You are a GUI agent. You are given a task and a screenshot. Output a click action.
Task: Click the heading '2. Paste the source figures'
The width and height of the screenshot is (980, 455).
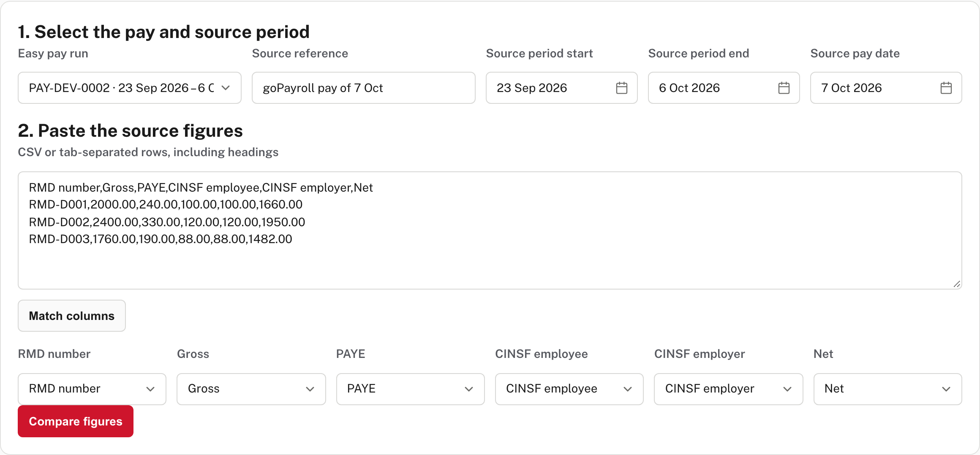coord(130,131)
